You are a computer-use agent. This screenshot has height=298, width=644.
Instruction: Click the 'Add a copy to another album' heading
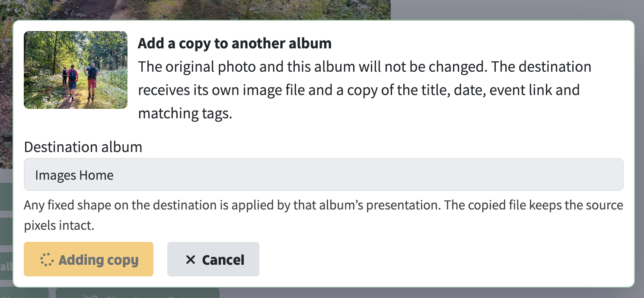click(235, 43)
